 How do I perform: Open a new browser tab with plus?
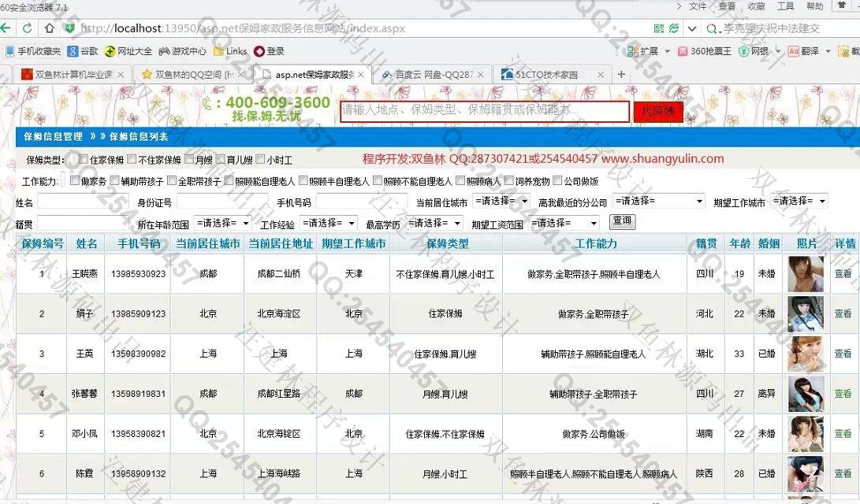(621, 74)
